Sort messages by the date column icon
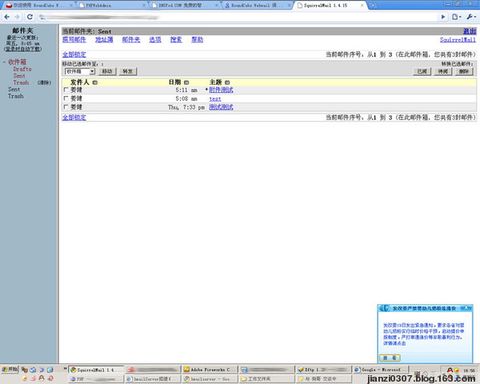 [x=186, y=82]
